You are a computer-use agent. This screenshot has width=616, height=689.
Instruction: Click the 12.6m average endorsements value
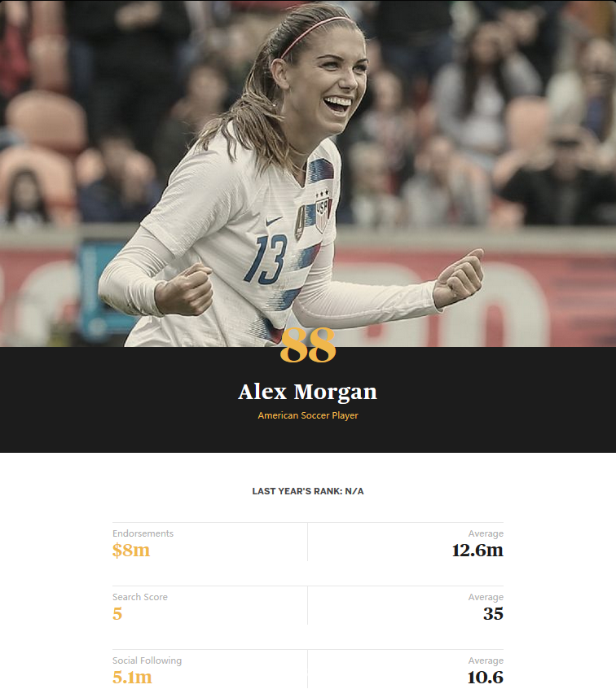pos(477,551)
